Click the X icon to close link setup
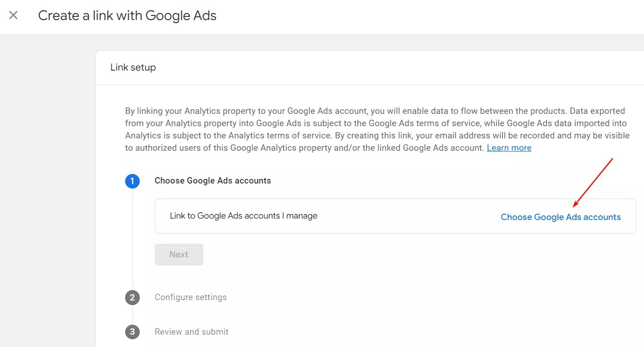Image resolution: width=644 pixels, height=347 pixels. tap(13, 15)
